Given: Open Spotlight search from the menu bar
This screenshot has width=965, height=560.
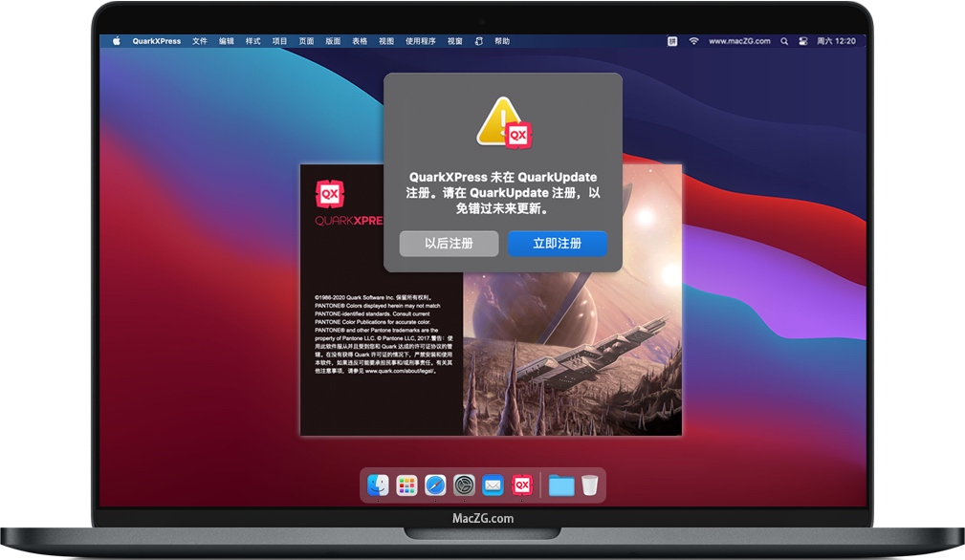Looking at the screenshot, I should (x=785, y=41).
